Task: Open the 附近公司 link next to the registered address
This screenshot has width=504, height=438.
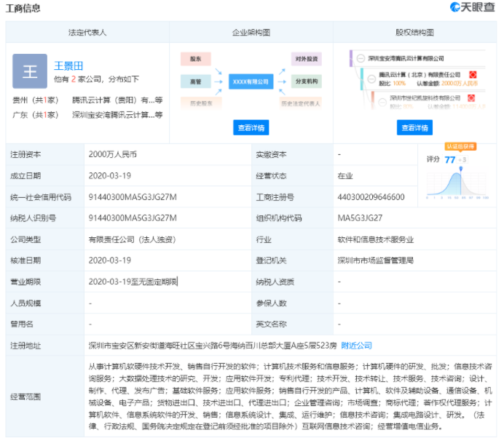Action: (356, 346)
